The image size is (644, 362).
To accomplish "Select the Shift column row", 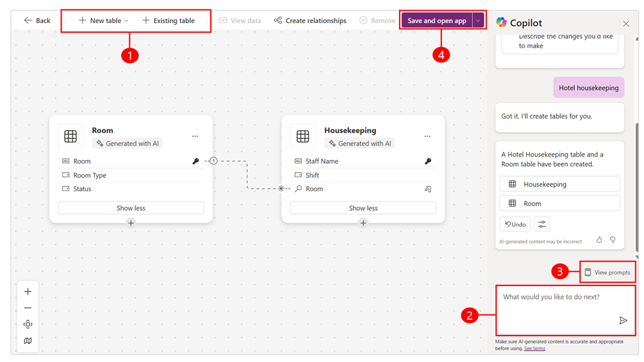I will (x=364, y=176).
